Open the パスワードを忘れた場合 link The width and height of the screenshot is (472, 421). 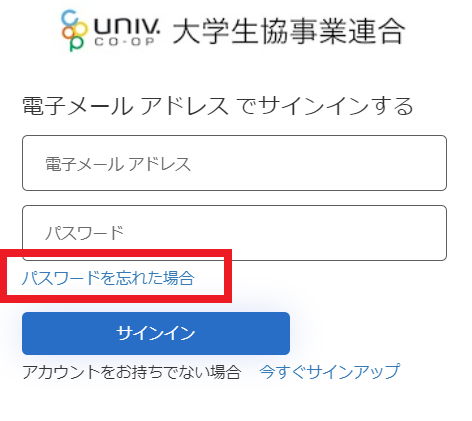(108, 278)
